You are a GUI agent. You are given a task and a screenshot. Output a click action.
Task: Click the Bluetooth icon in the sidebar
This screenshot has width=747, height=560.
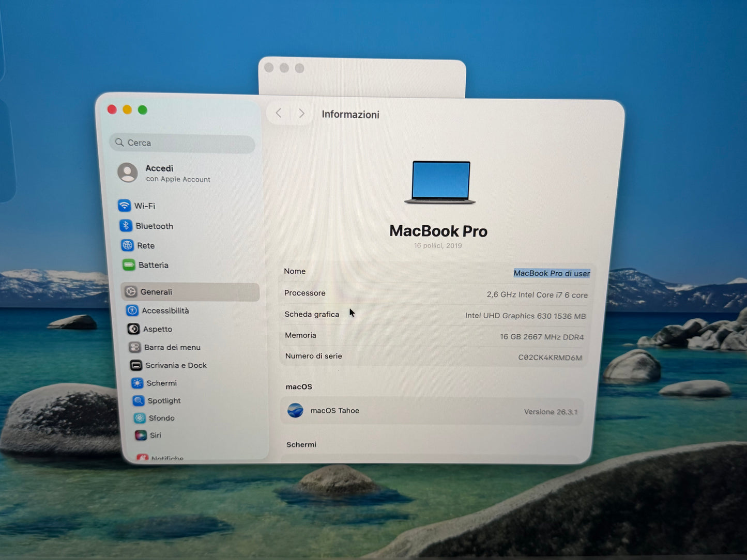point(126,225)
